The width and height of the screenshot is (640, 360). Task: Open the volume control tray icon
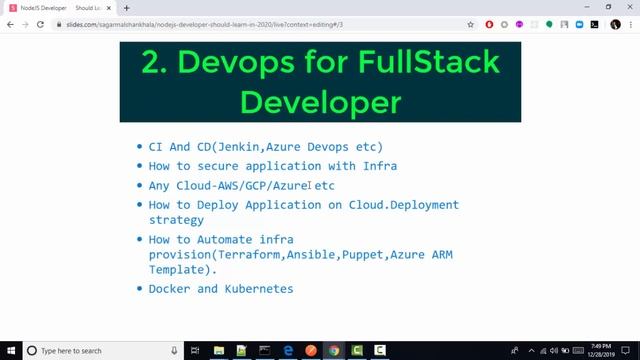(554, 351)
